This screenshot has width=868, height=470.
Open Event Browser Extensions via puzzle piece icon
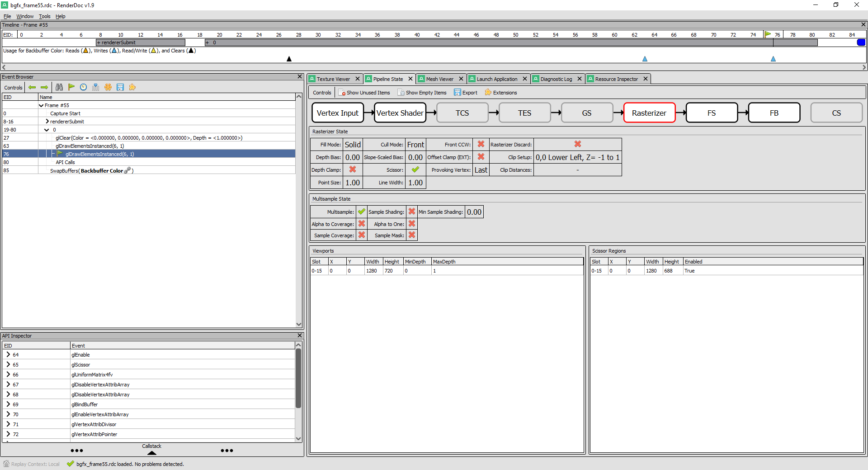pyautogui.click(x=132, y=87)
